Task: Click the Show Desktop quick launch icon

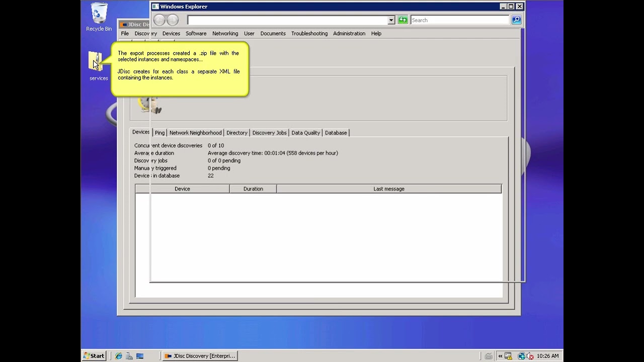Action: click(x=140, y=356)
